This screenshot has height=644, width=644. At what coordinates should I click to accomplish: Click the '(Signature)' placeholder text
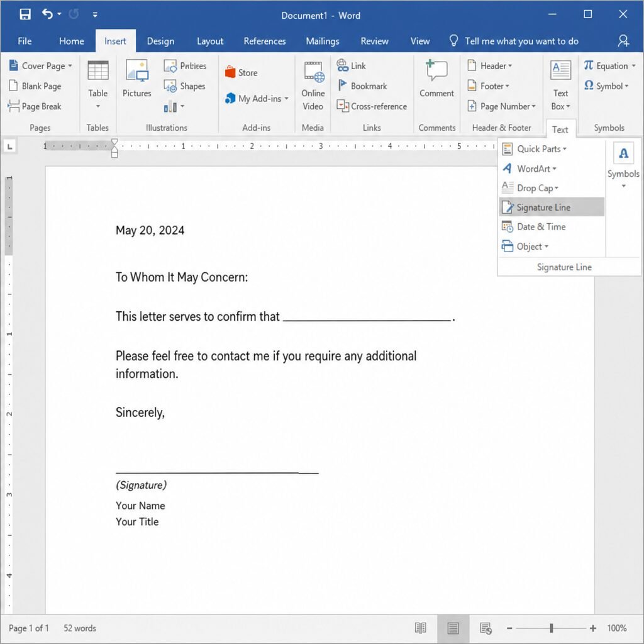[142, 485]
